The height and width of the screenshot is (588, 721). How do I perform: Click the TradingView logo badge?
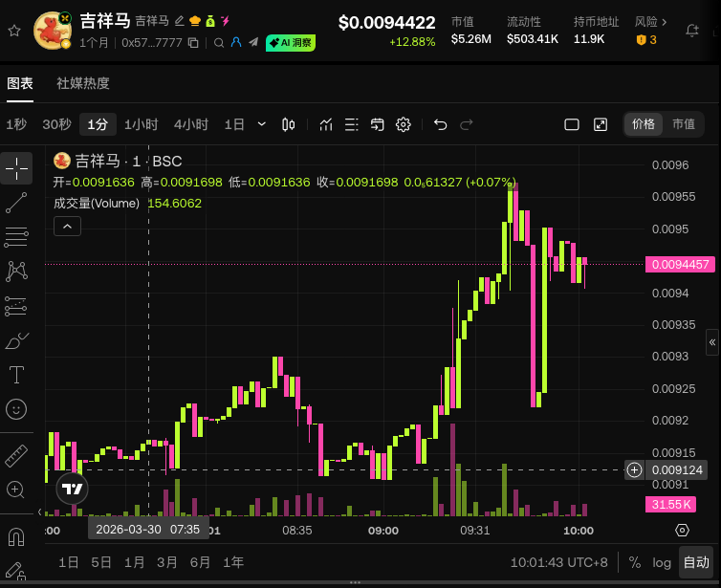click(72, 489)
